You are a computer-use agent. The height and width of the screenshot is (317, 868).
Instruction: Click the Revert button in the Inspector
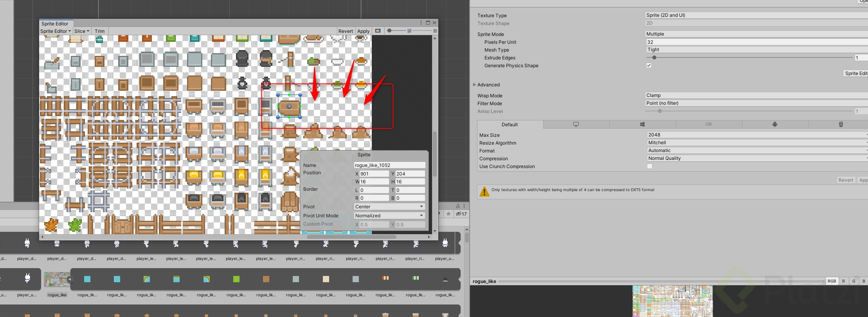click(x=846, y=180)
